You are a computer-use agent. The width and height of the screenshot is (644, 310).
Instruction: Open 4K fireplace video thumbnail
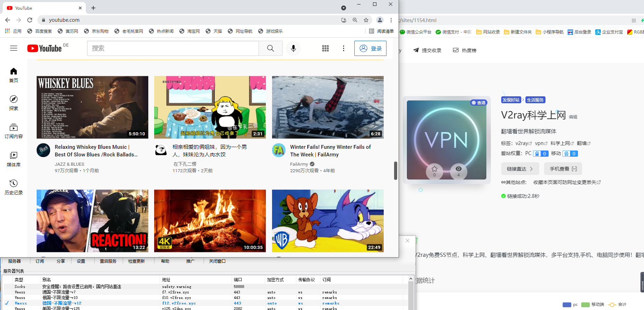pos(210,221)
